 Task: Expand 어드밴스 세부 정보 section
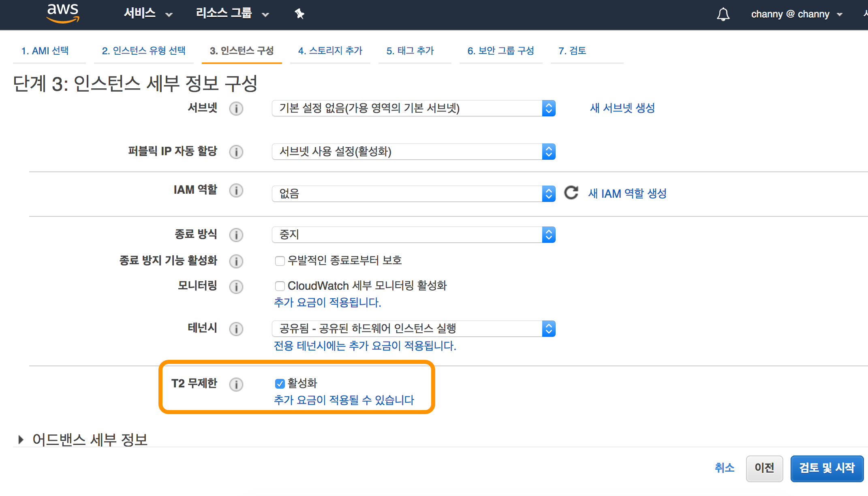[x=21, y=440]
